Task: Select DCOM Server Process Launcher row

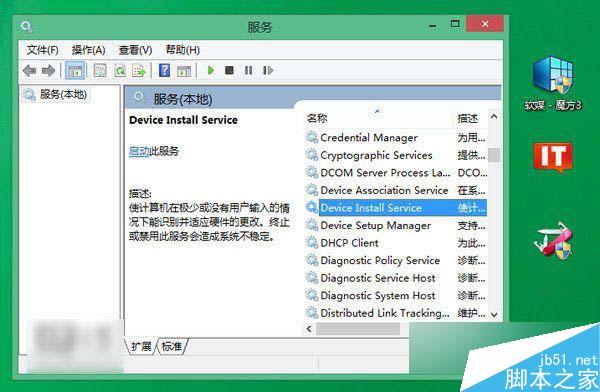Action: click(396, 173)
